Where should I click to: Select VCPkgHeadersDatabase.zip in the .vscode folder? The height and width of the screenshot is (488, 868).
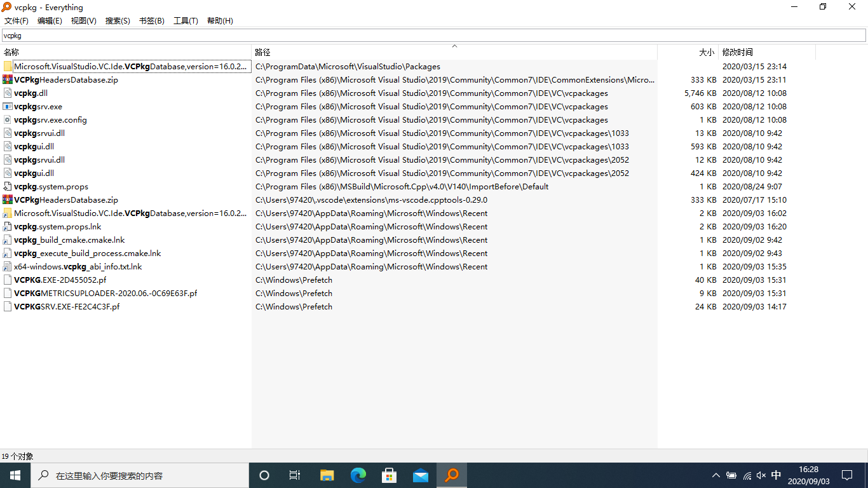(x=66, y=200)
